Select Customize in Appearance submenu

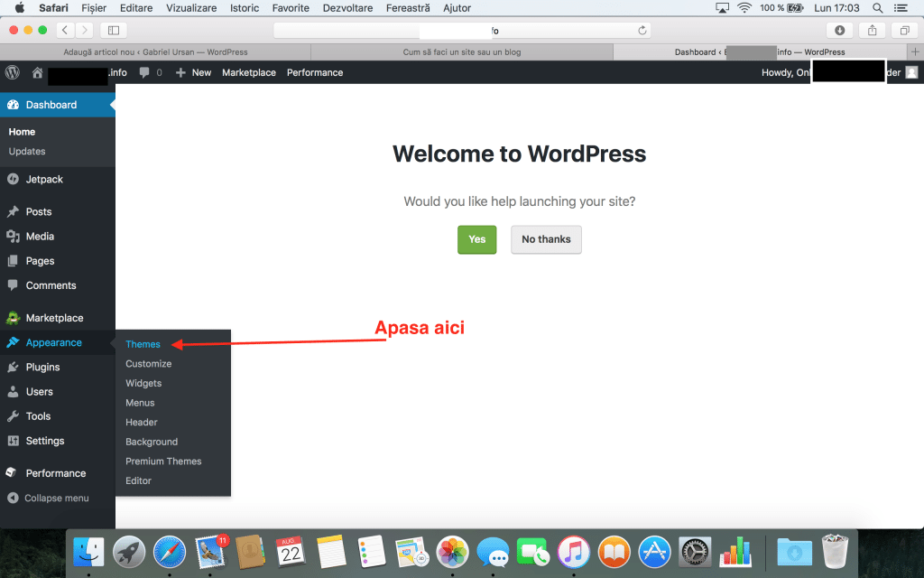pos(149,364)
